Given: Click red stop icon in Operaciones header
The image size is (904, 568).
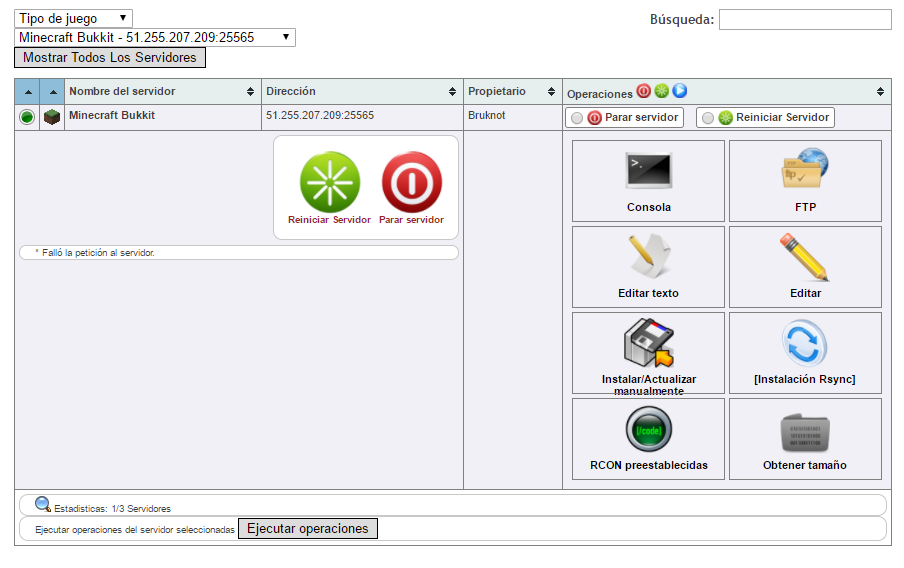Looking at the screenshot, I should coord(643,91).
